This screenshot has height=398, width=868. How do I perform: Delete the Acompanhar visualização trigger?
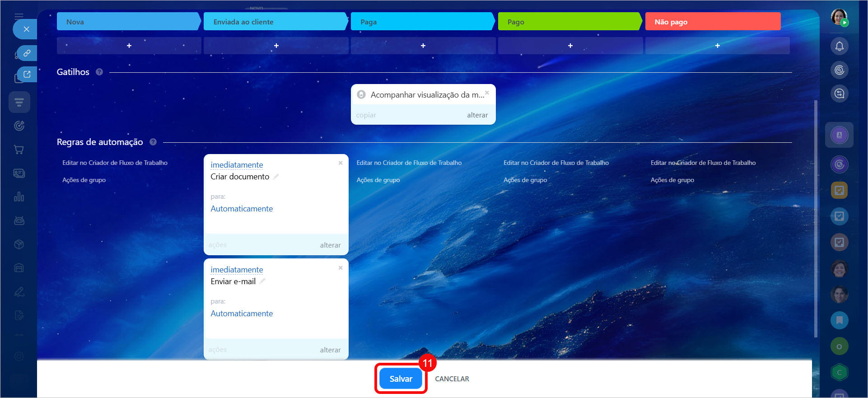[x=487, y=93]
